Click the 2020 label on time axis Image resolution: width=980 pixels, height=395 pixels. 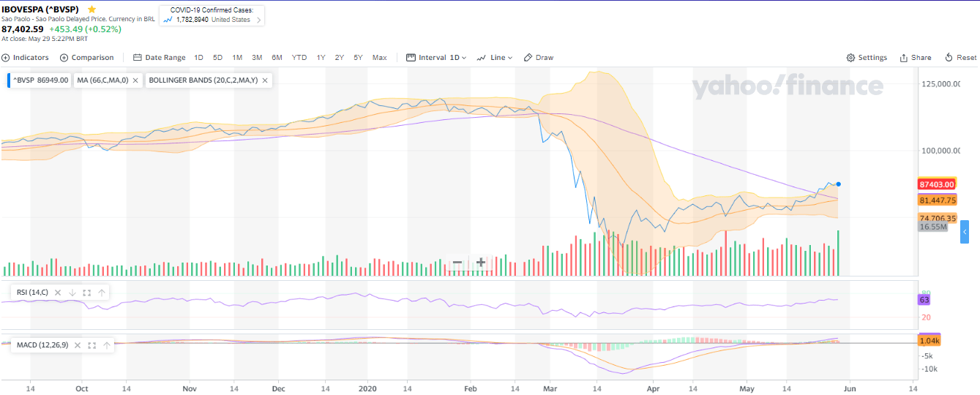pyautogui.click(x=368, y=388)
